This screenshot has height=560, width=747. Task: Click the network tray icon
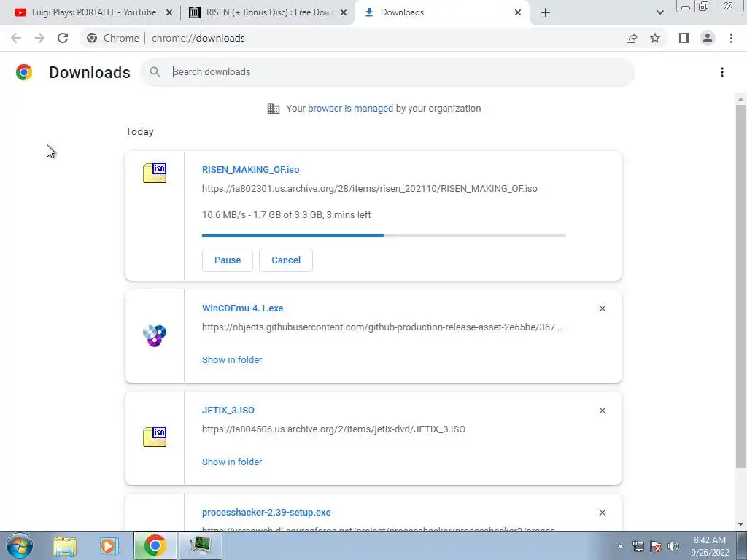[x=638, y=546]
